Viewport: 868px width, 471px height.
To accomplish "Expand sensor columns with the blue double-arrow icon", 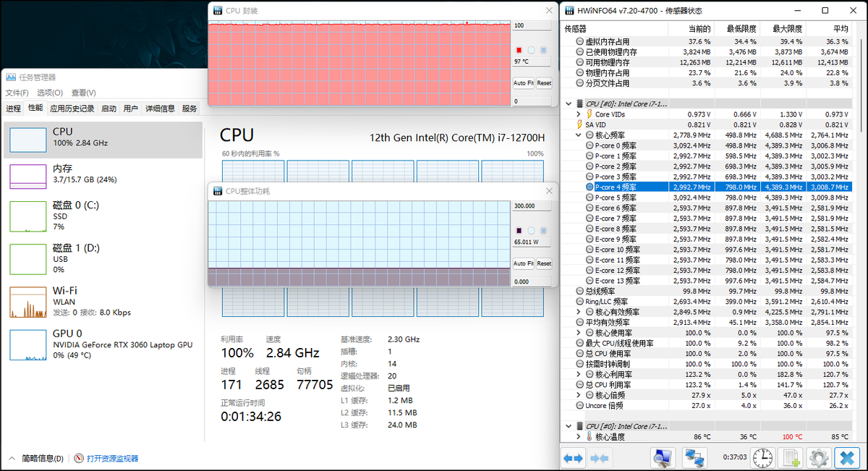I will point(571,457).
